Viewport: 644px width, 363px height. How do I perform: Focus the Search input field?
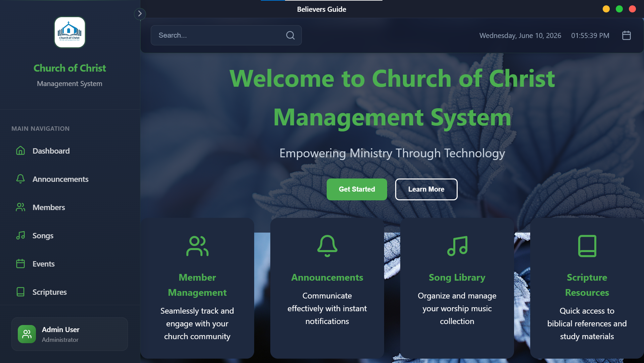(x=226, y=35)
